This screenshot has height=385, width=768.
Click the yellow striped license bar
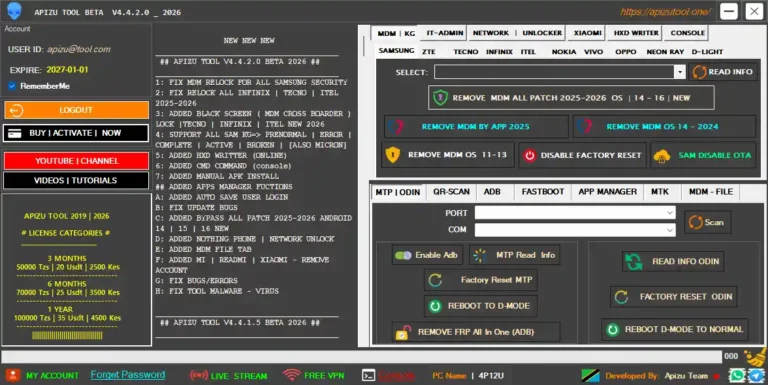[68, 336]
